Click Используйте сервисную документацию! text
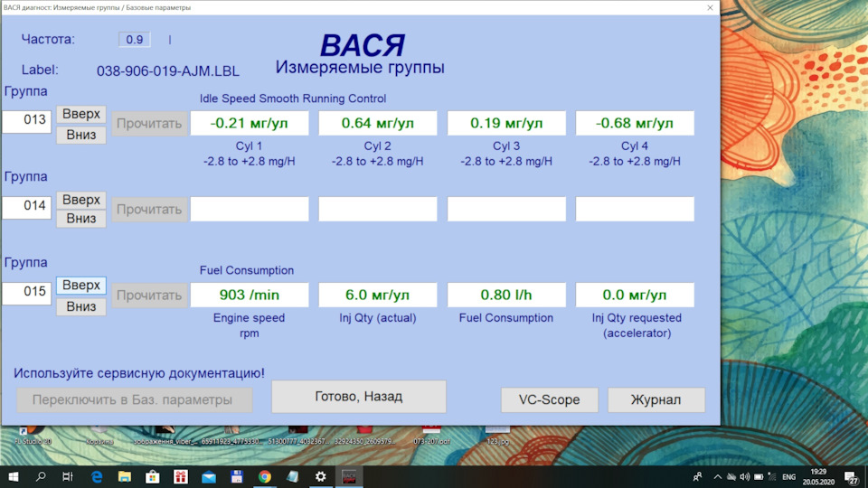 [139, 373]
